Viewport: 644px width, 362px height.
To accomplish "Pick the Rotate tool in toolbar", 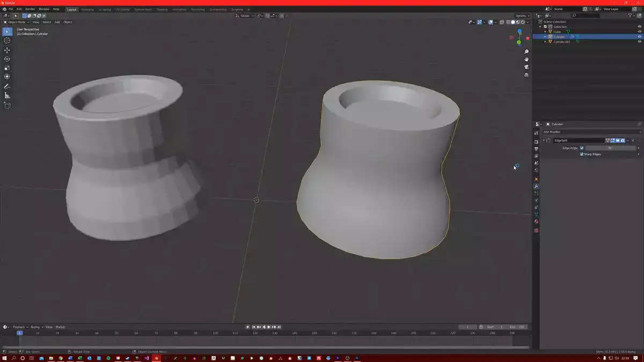I will tap(7, 59).
